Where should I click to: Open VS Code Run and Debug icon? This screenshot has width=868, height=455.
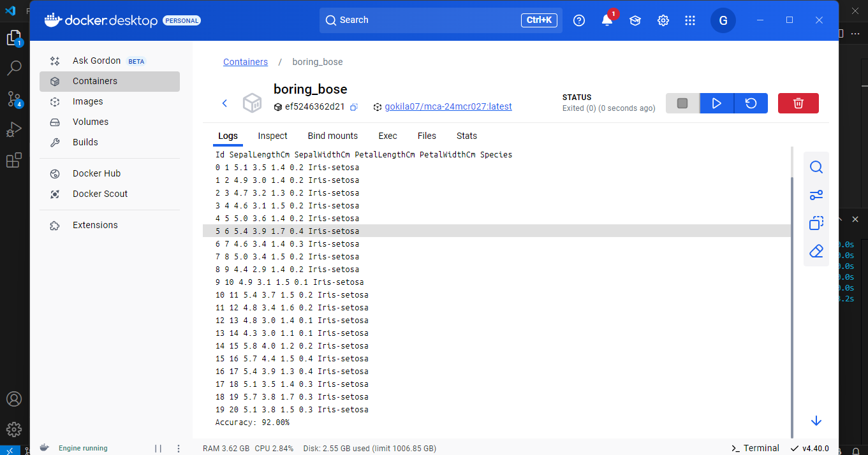[x=14, y=130]
